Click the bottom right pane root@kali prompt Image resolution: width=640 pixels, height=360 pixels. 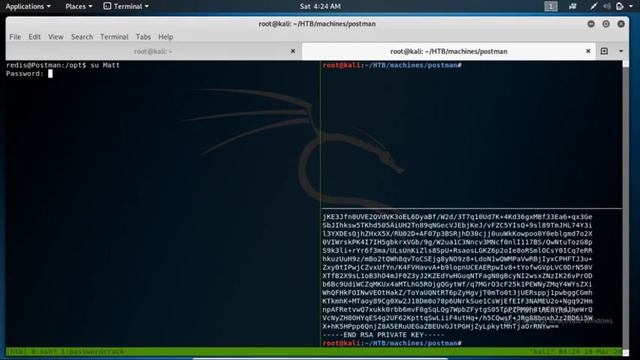(392, 343)
